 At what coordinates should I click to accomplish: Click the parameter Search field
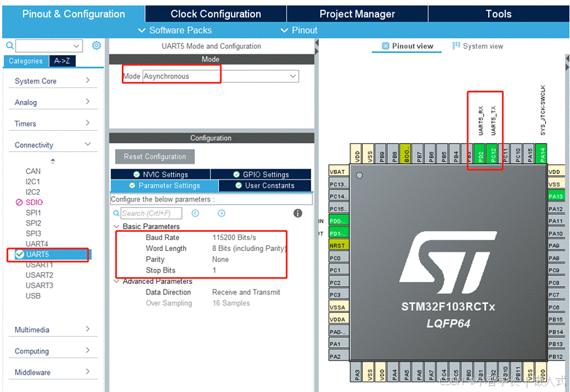click(151, 213)
